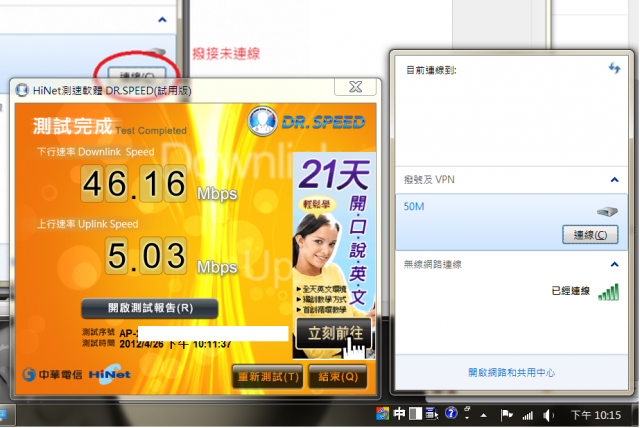640x428 pixels.
Task: Click the modem icon beside the 50M connection
Action: tap(607, 212)
